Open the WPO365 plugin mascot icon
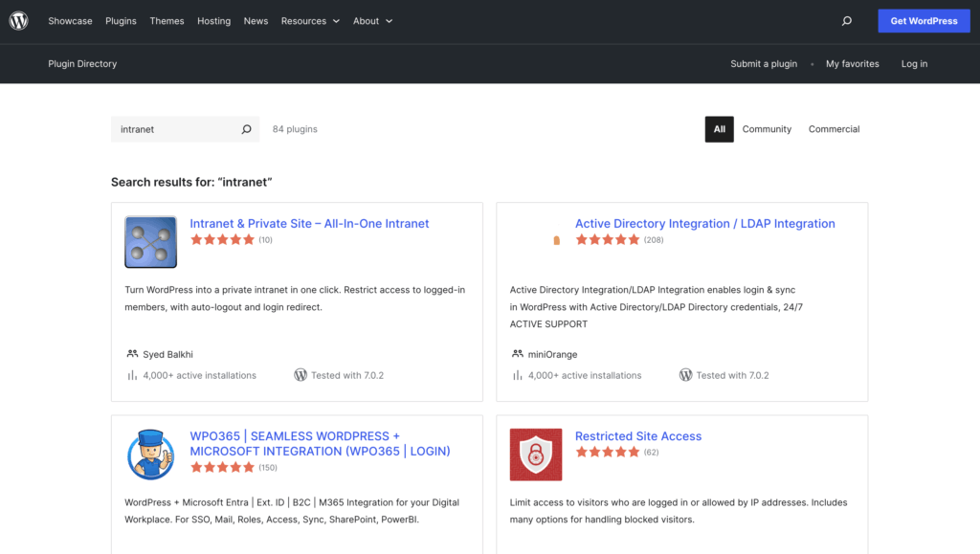 click(150, 454)
